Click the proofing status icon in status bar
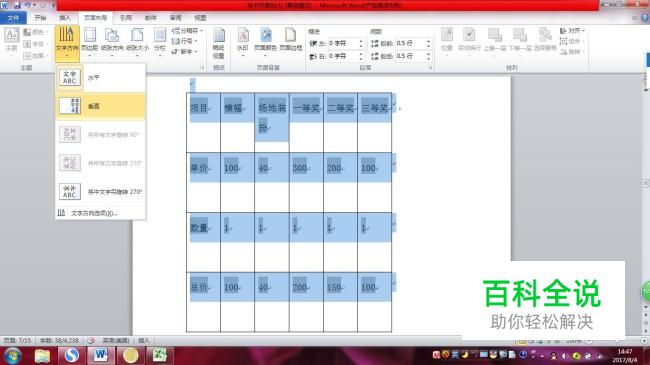The height and width of the screenshot is (365, 650). click(x=91, y=341)
